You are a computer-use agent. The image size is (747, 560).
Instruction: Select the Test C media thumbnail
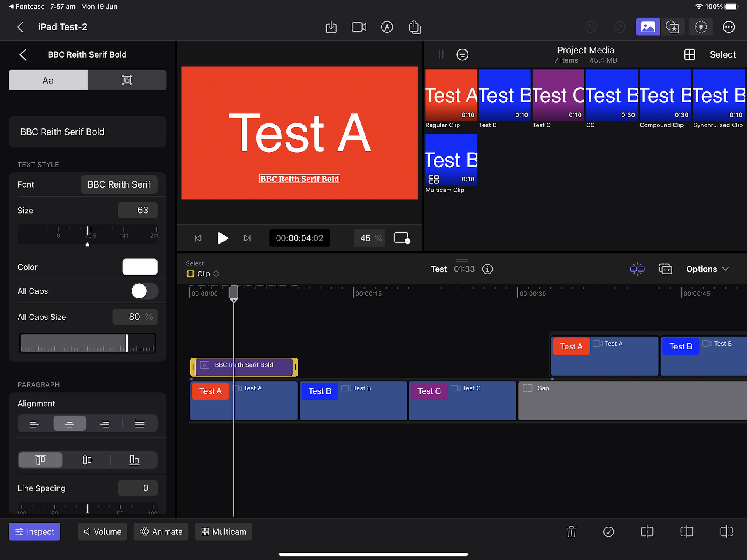coord(558,95)
